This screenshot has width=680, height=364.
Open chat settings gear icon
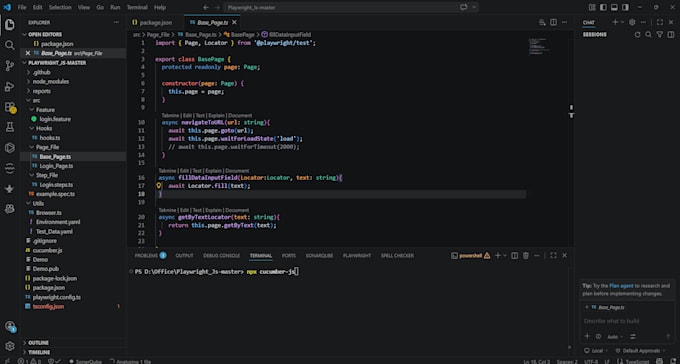[x=632, y=22]
